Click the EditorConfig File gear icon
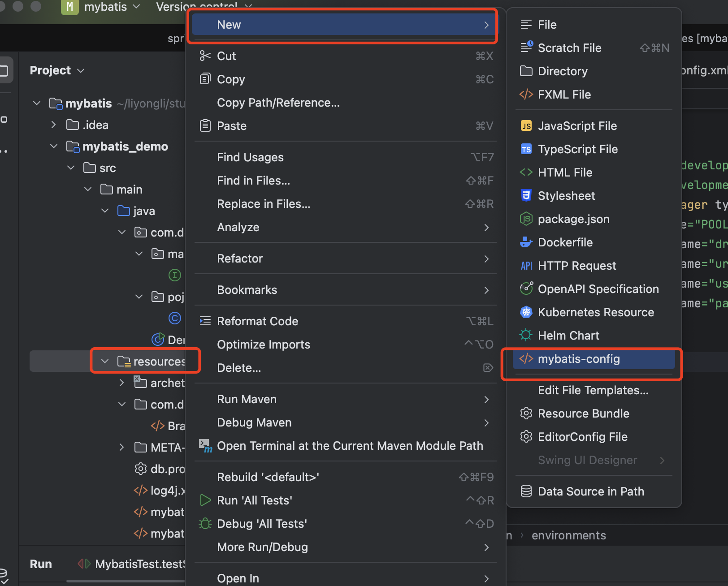 pyautogui.click(x=526, y=436)
